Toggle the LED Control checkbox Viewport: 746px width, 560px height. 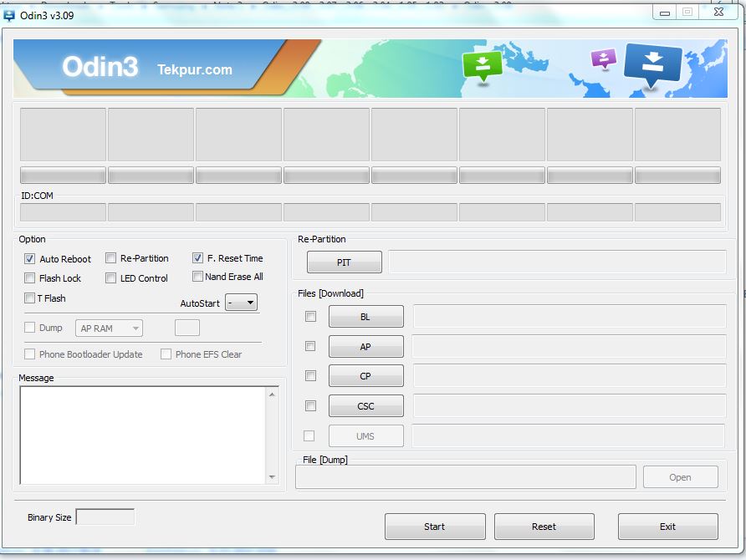[110, 278]
